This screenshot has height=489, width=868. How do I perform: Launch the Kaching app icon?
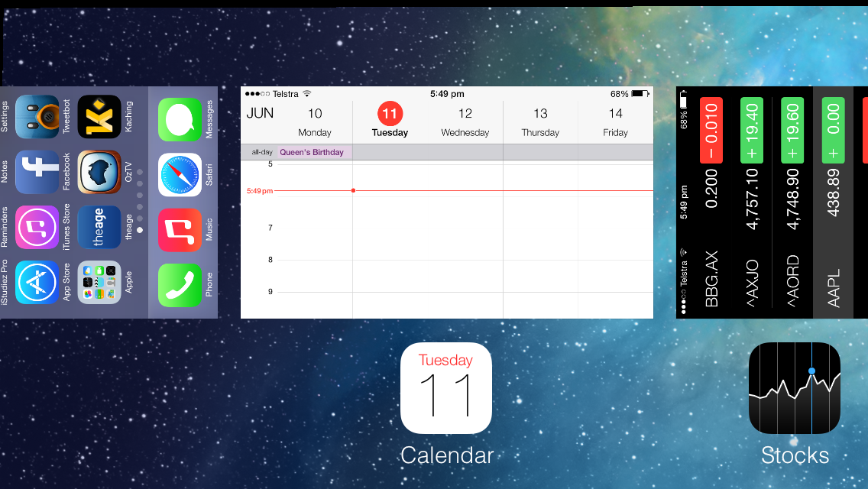tap(99, 117)
